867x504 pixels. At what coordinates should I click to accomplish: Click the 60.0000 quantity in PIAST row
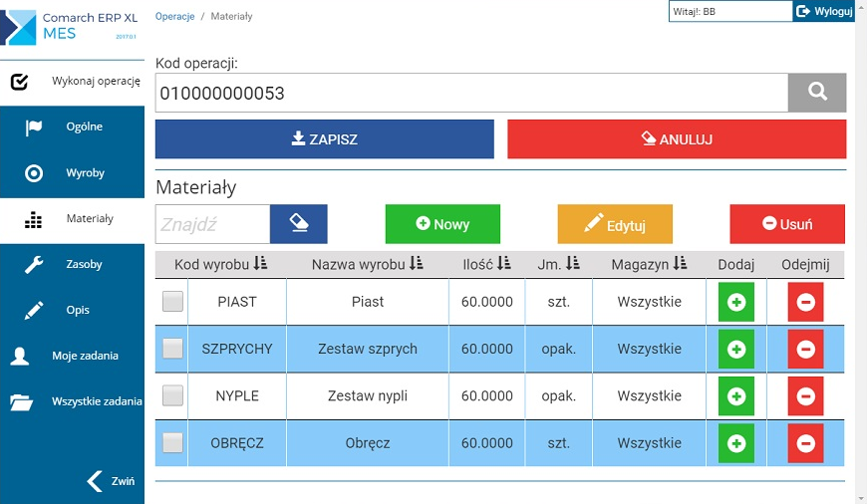point(487,302)
